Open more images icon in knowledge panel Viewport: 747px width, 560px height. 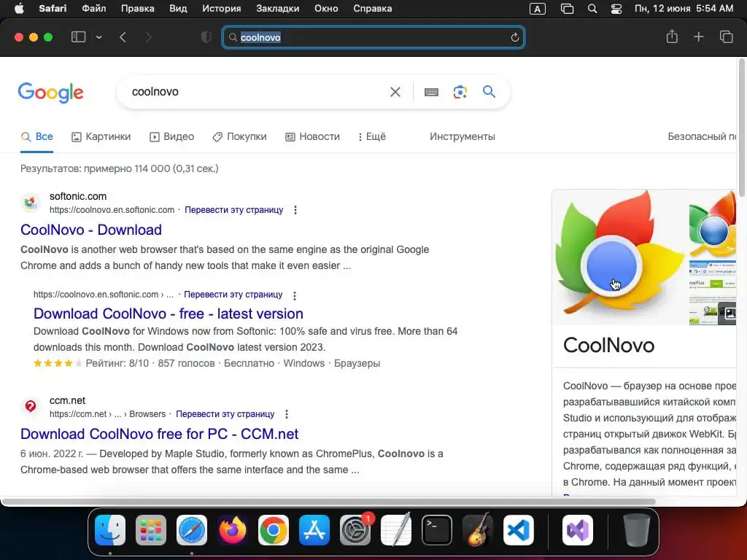point(727,314)
